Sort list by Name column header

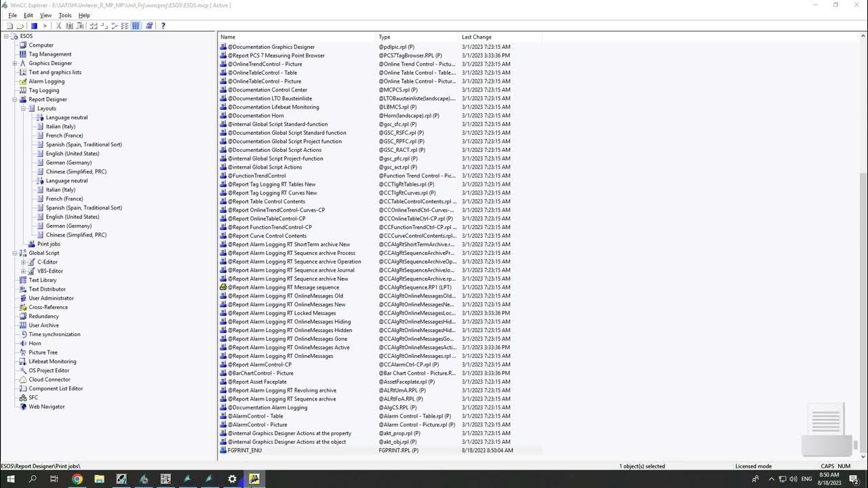[297, 37]
